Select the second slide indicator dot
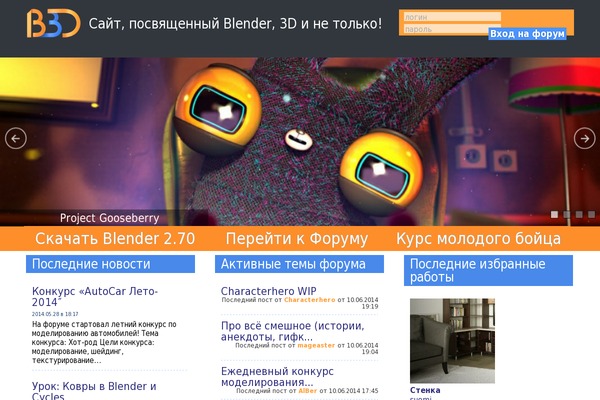This screenshot has height=400, width=600. pyautogui.click(x=567, y=214)
